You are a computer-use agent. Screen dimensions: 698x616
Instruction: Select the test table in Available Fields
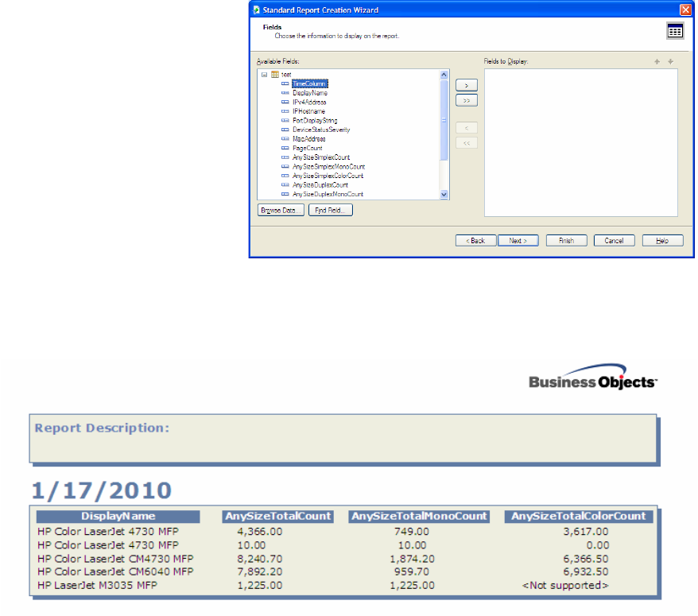(x=286, y=75)
